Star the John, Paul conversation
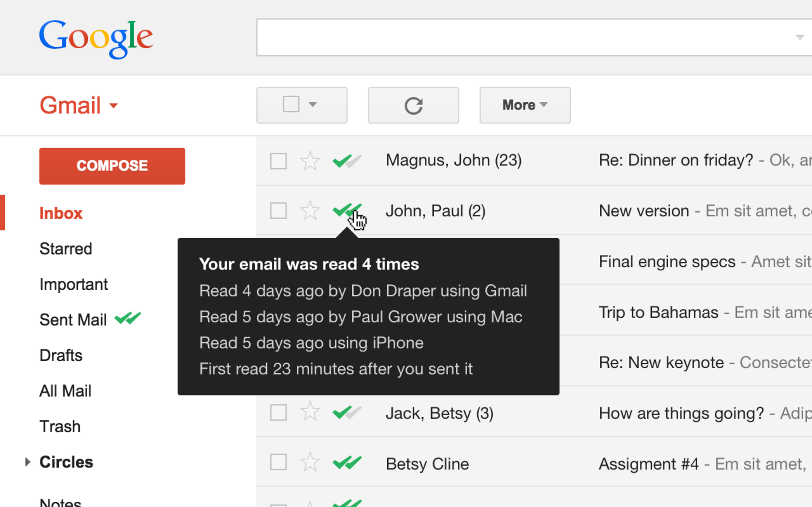812x507 pixels. tap(310, 210)
